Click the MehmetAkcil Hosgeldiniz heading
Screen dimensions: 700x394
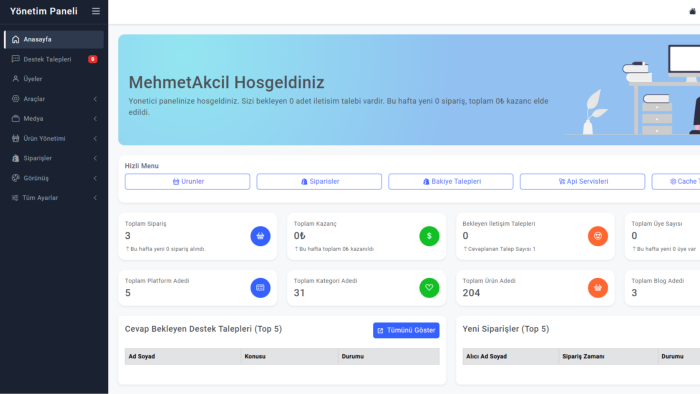coord(226,83)
